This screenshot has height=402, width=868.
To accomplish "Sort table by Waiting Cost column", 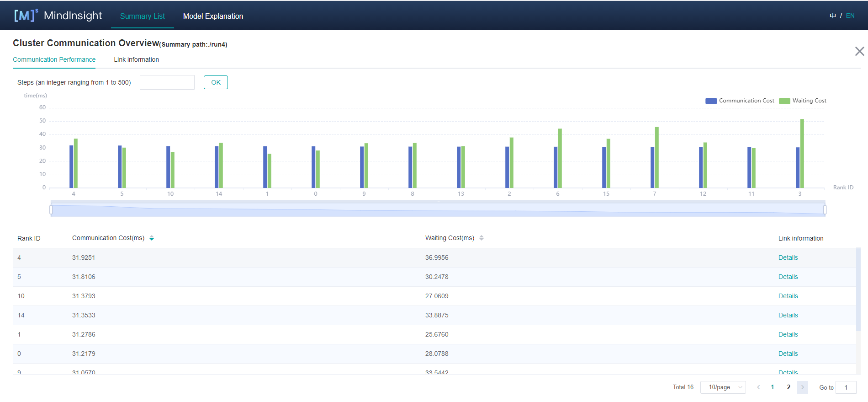I will pos(482,238).
